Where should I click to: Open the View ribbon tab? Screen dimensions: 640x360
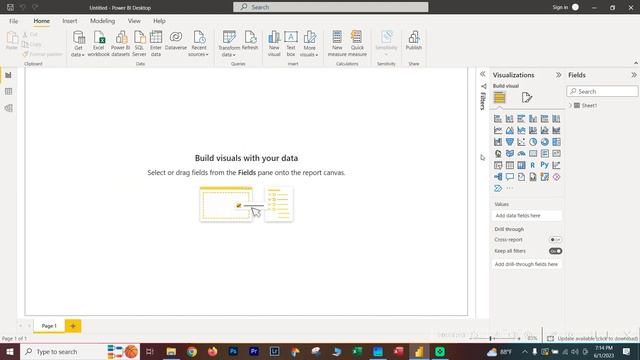(134, 21)
